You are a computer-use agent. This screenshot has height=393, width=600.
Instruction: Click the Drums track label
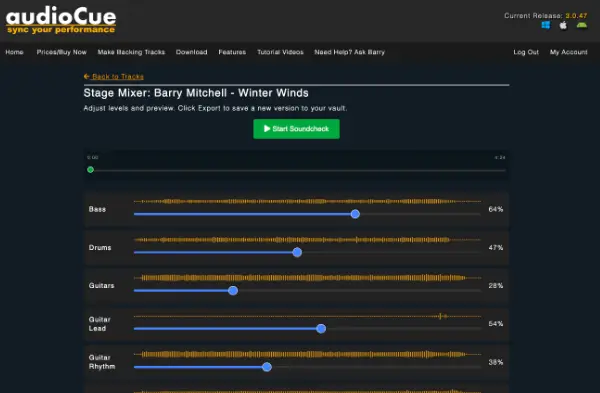coord(100,248)
